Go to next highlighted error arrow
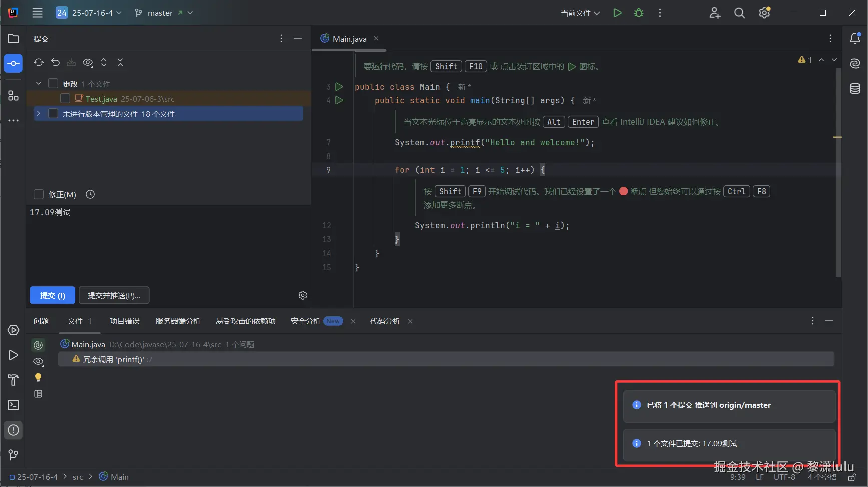 834,60
